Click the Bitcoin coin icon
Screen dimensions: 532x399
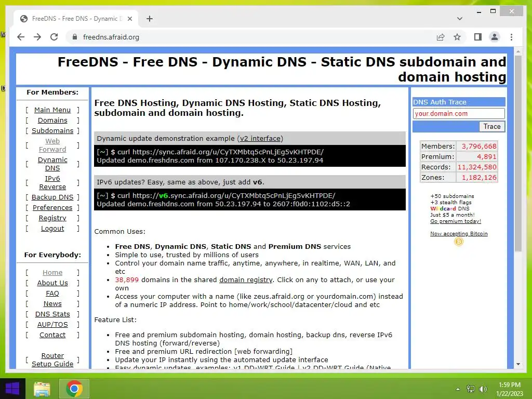coord(459,242)
